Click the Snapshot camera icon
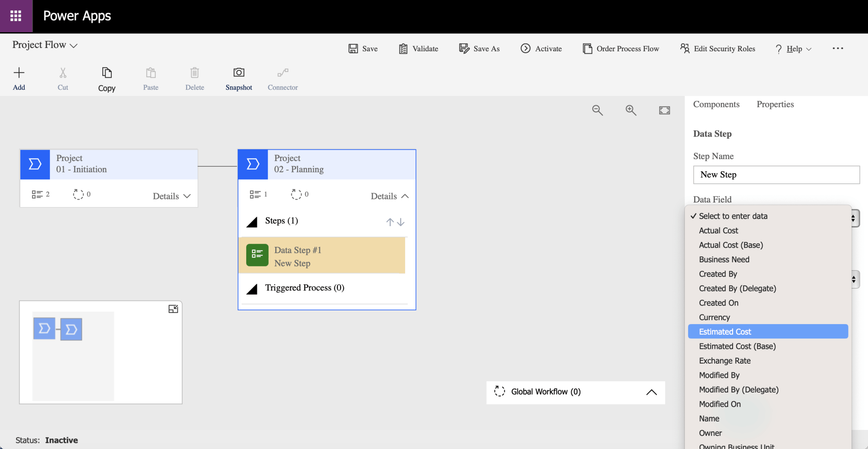868x449 pixels. click(239, 73)
